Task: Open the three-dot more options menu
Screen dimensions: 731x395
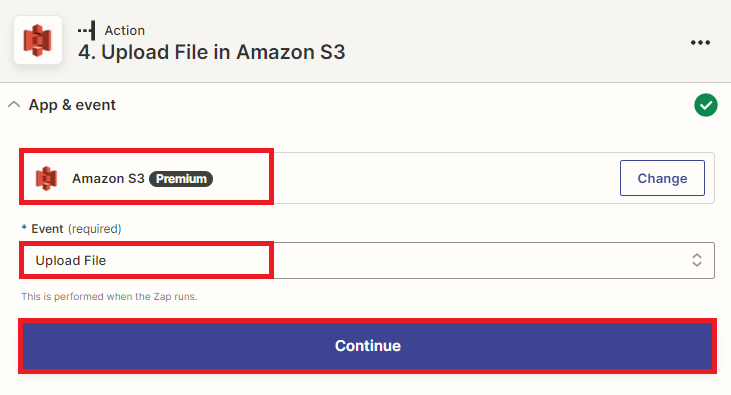Action: (x=700, y=42)
